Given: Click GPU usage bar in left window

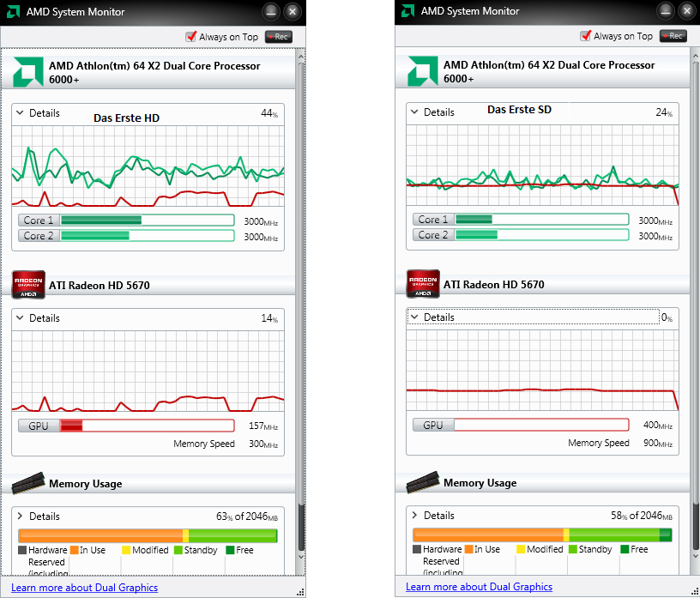Looking at the screenshot, I should click(148, 426).
